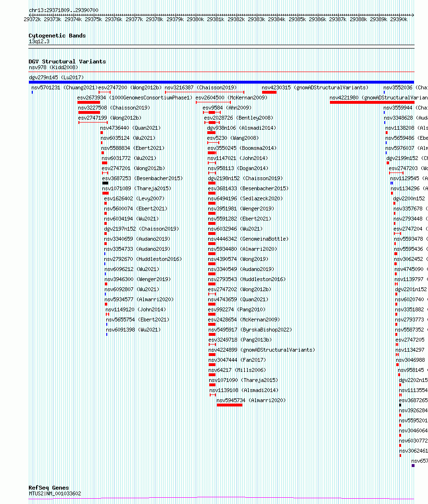The height and width of the screenshot is (504, 428).
Task: Click nsv5945734 (Almarri2020) label
Action: tap(251, 401)
